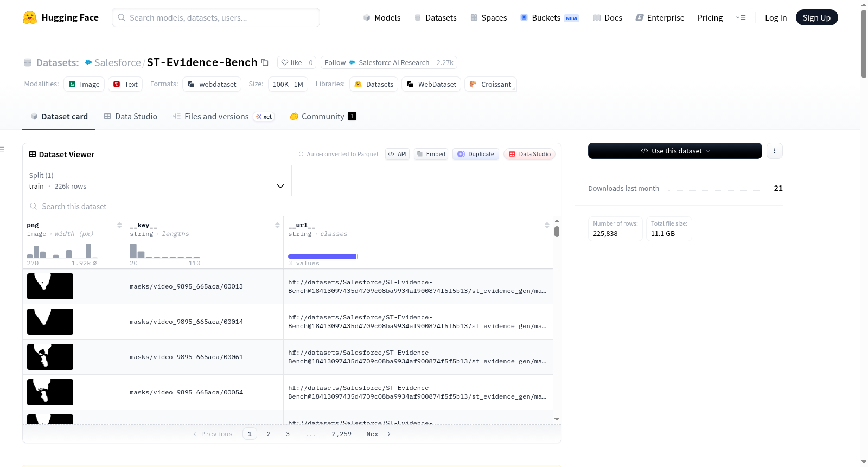Open the mask thumbnail for row 00061
This screenshot has height=467, width=868.
[50, 357]
